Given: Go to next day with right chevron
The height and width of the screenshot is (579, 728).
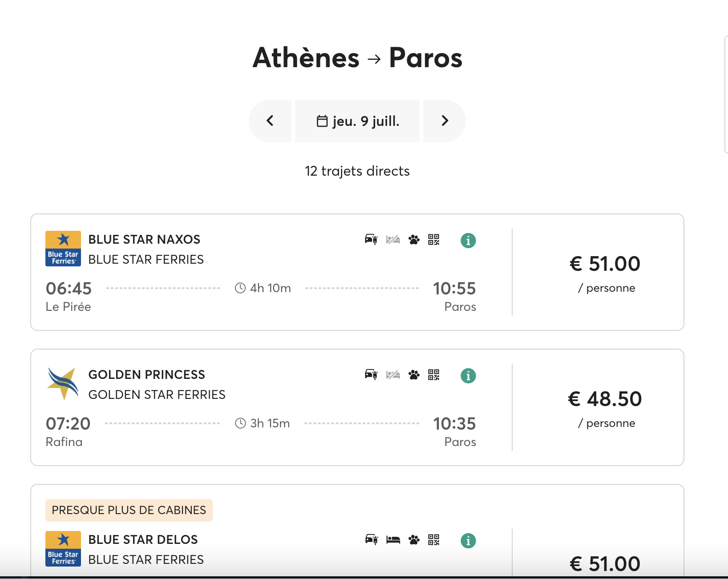Looking at the screenshot, I should [445, 121].
